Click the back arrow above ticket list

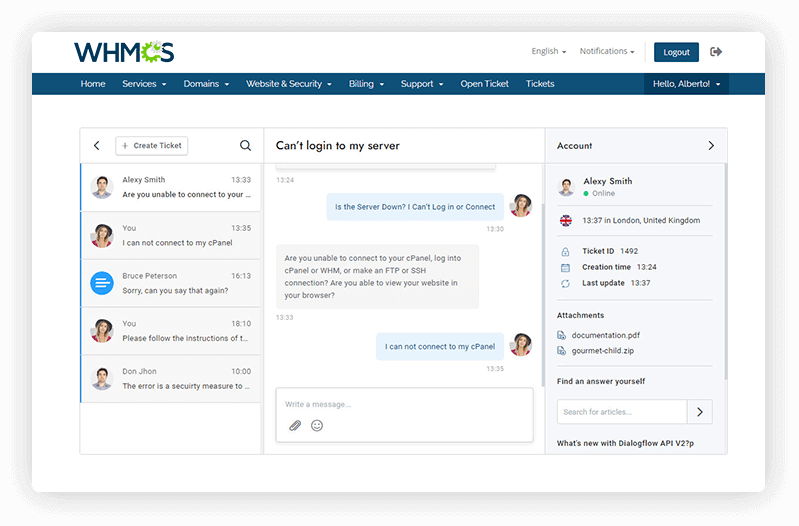(97, 146)
